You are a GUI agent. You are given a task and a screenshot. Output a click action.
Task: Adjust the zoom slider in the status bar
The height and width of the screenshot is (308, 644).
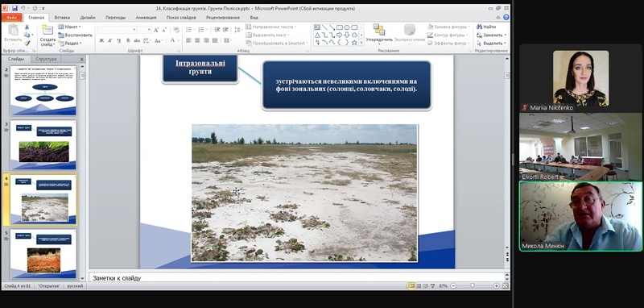click(x=473, y=285)
